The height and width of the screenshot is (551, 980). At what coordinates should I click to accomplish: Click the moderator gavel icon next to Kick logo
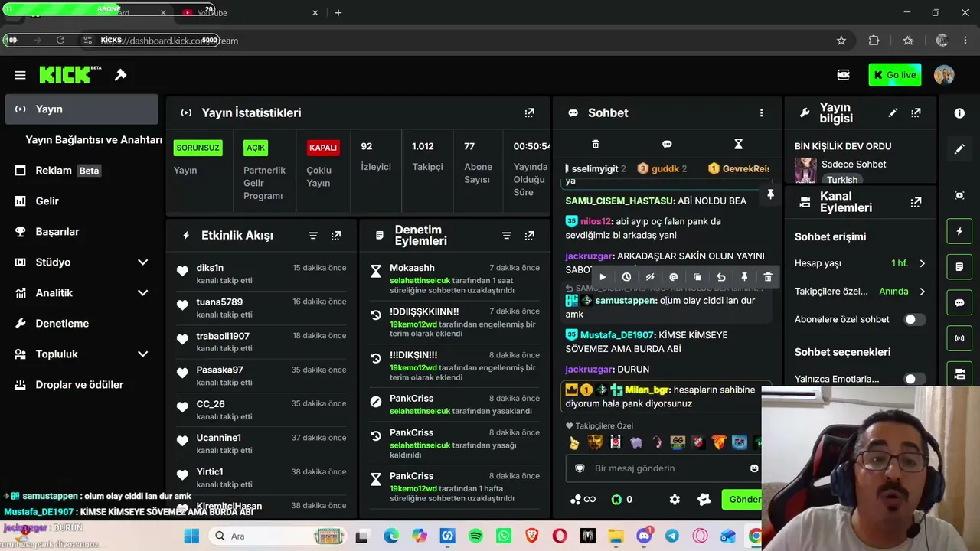(x=120, y=75)
